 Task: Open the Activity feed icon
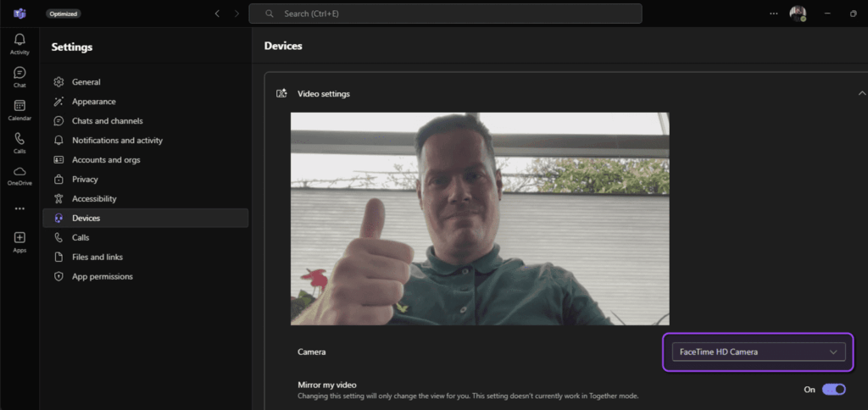point(19,43)
